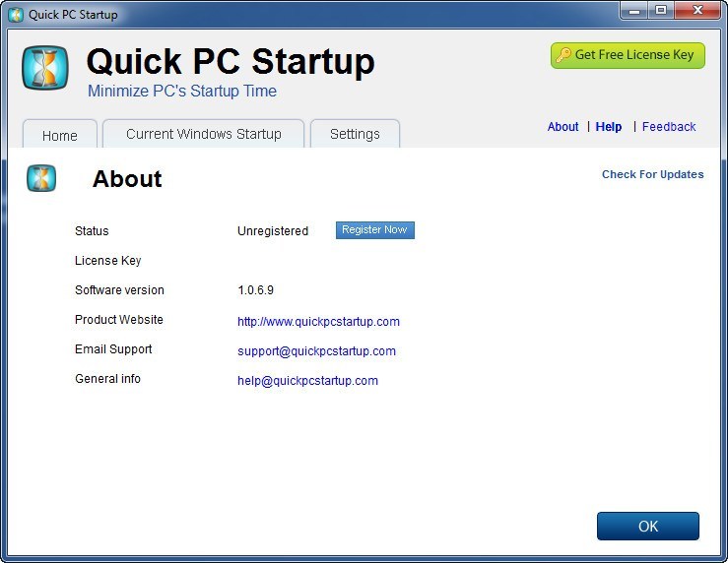Open the Home tab
Viewport: 728px width, 563px height.
[x=60, y=135]
